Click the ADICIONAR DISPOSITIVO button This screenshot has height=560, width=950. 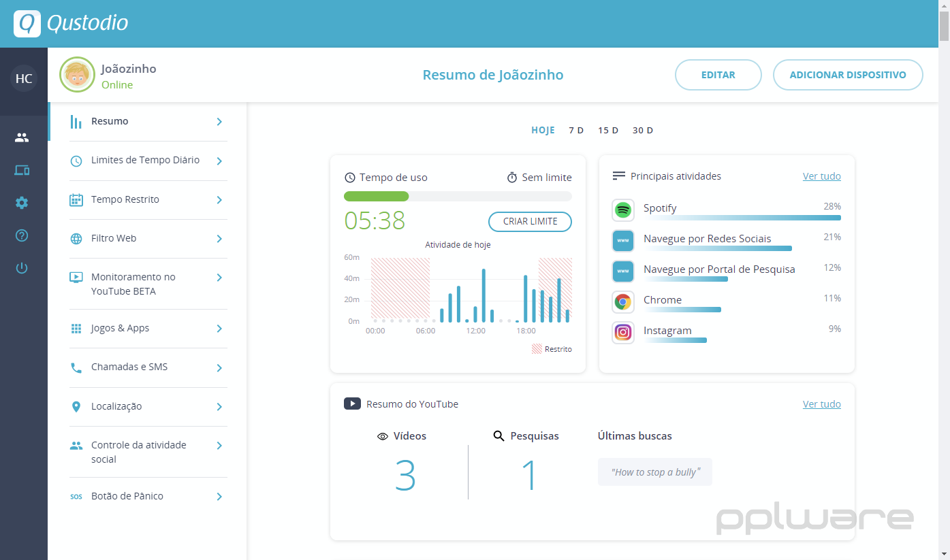847,75
